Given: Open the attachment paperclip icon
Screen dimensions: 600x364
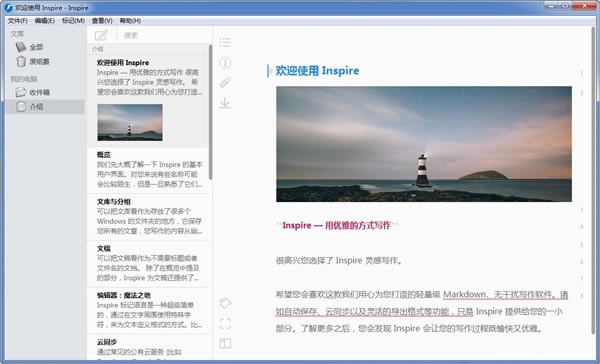Looking at the screenshot, I should tap(225, 82).
